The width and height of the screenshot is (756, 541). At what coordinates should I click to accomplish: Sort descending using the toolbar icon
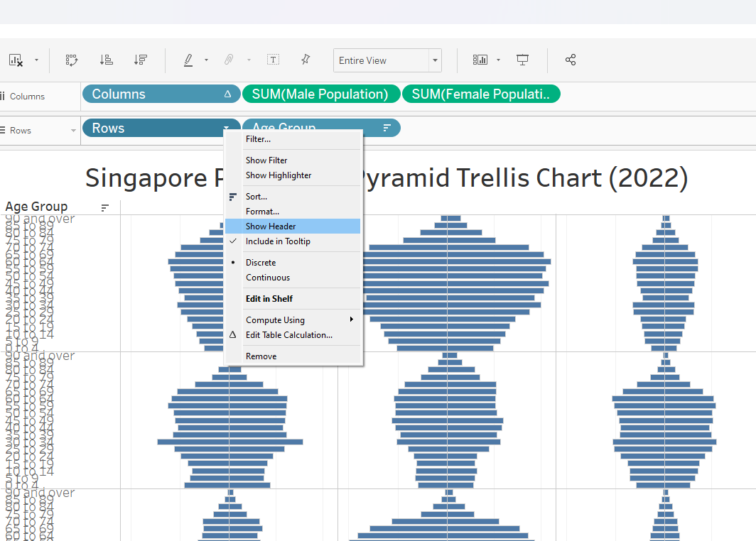pos(141,60)
